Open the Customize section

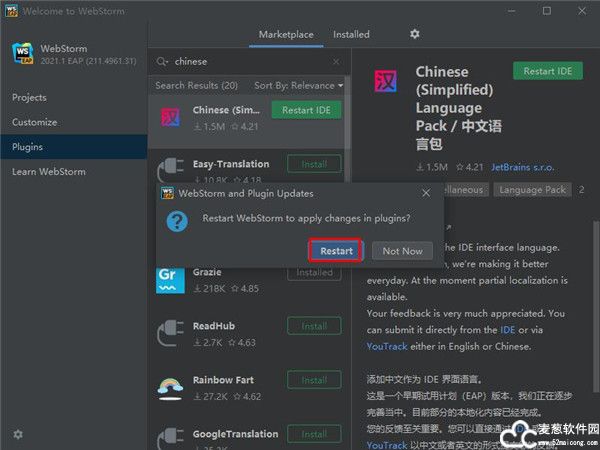[74, 122]
